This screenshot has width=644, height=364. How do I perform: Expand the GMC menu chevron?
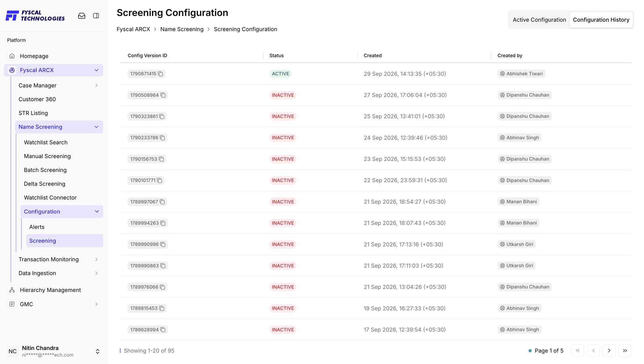pyautogui.click(x=97, y=304)
